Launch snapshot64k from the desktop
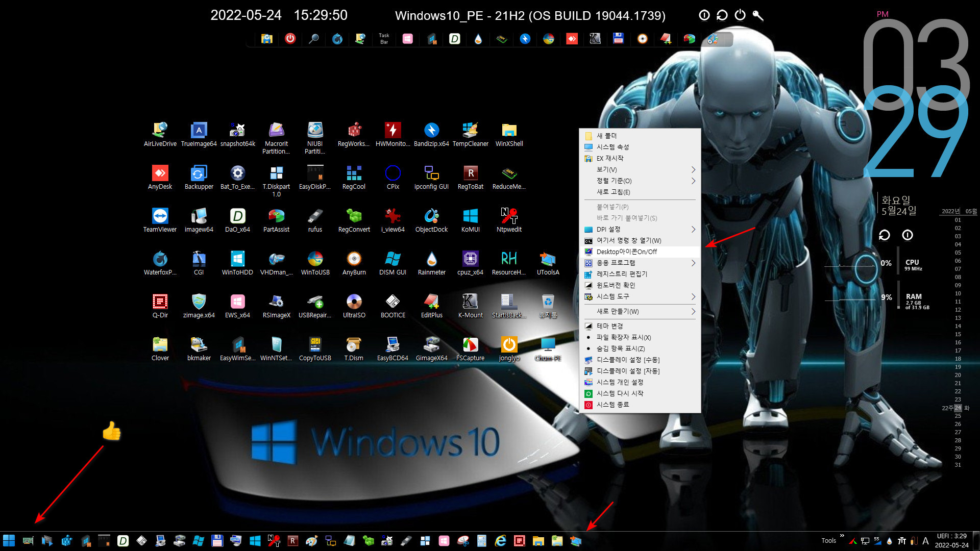This screenshot has height=551, width=980. (237, 134)
